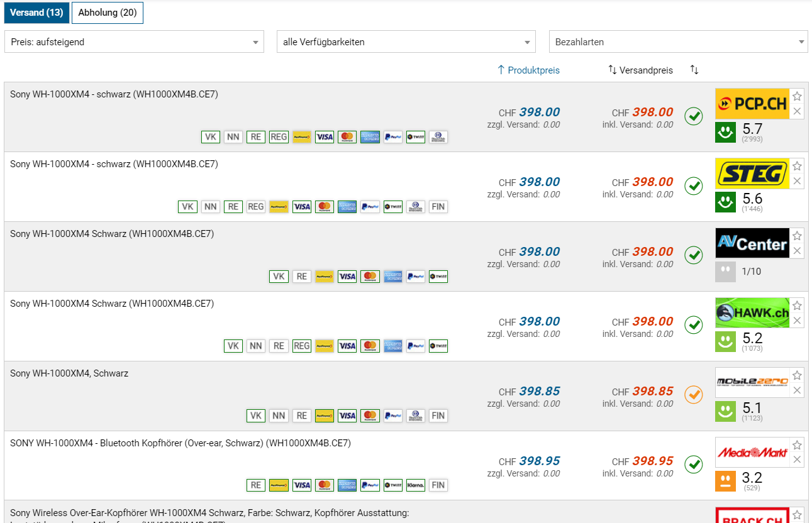
Task: Click the FIN badge in the STEG row
Action: pos(438,207)
